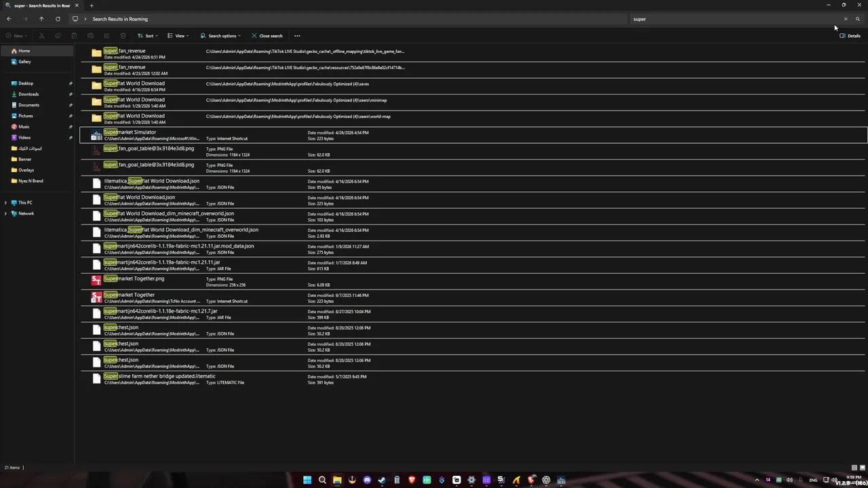
Task: Open a new File Explorer tab
Action: tap(92, 5)
